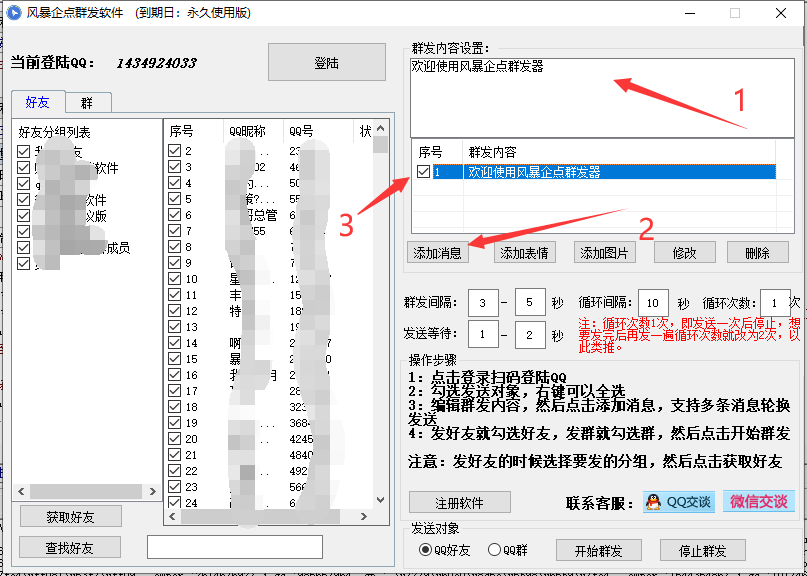The width and height of the screenshot is (807, 576).
Task: Minimize the 风暴企点群发软件 window
Action: tap(689, 13)
